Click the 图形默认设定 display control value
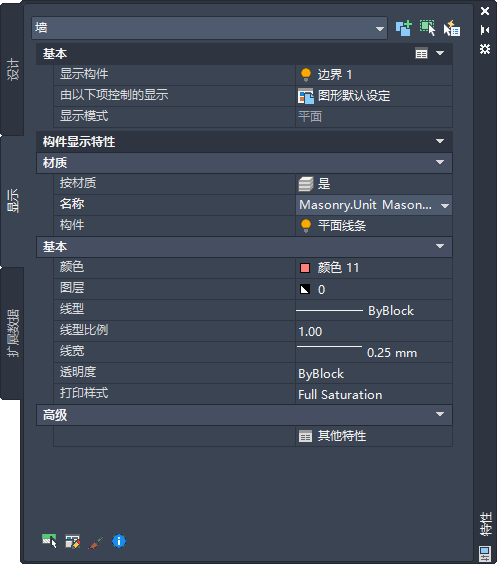 click(345, 96)
